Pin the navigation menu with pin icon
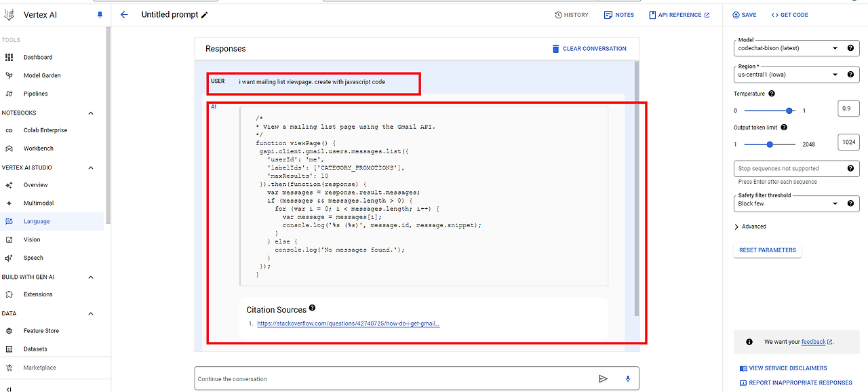 point(100,15)
